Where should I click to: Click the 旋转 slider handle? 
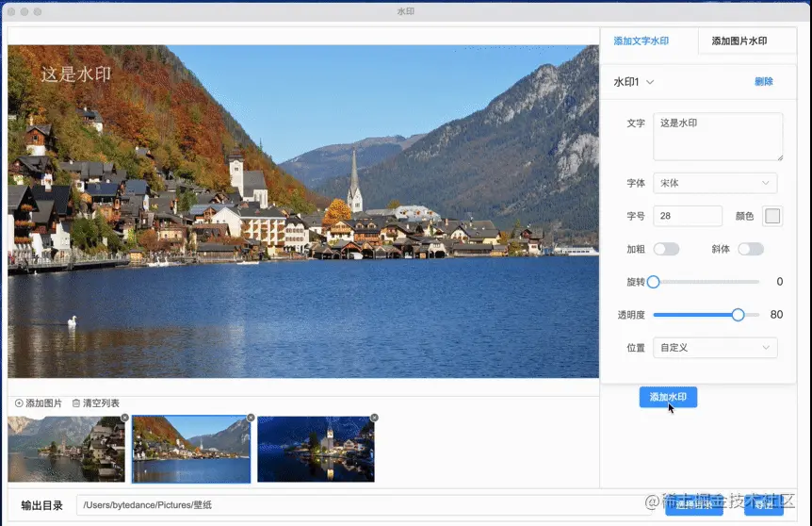point(654,282)
